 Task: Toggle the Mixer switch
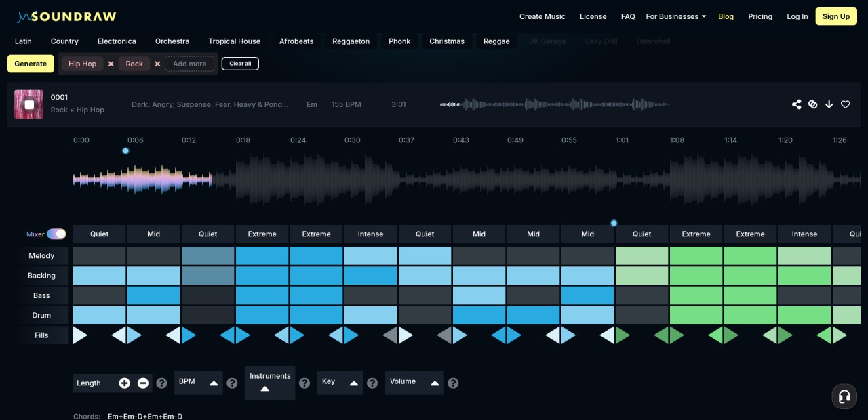(x=56, y=234)
